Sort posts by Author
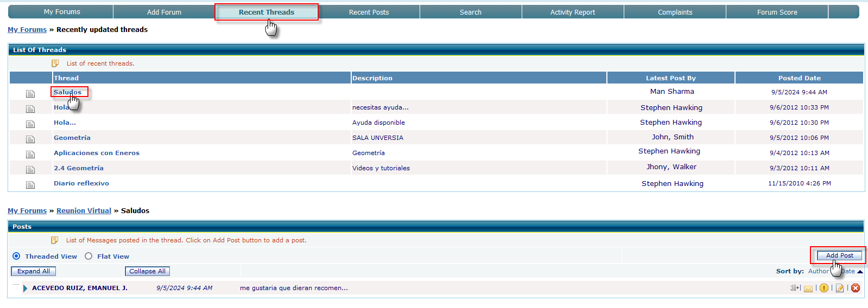Screen dimensions: 868x308 (x=818, y=271)
